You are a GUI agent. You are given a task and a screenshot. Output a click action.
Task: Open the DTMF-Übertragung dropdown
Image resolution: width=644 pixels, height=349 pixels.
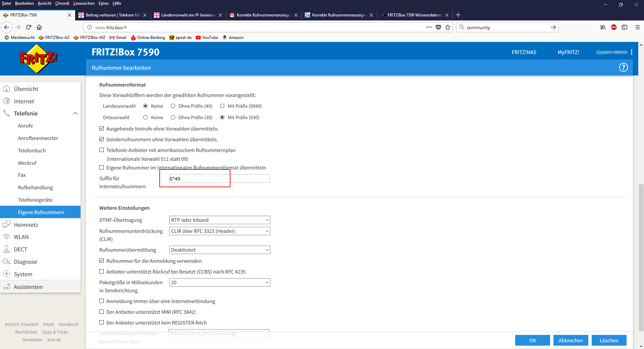click(220, 220)
